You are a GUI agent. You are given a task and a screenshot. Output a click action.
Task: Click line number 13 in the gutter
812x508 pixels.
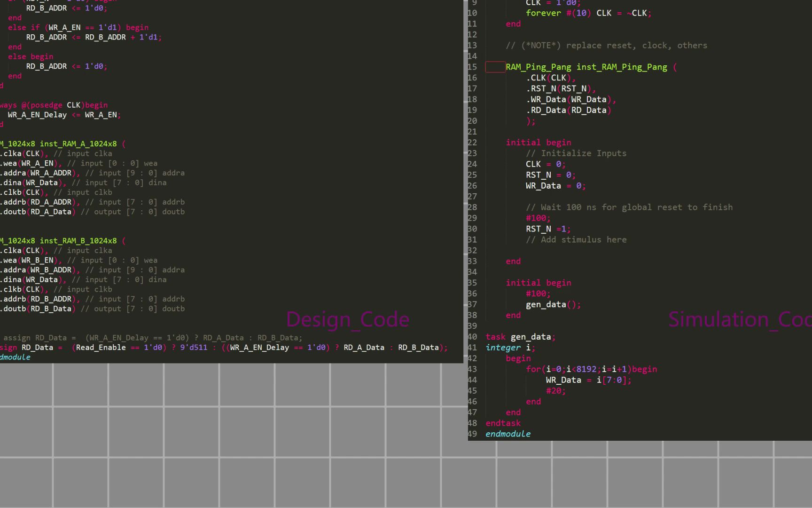(472, 46)
